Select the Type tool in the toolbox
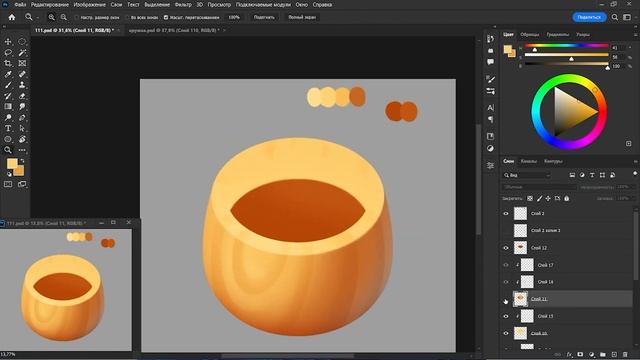Image resolution: width=640 pixels, height=360 pixels. click(8, 128)
